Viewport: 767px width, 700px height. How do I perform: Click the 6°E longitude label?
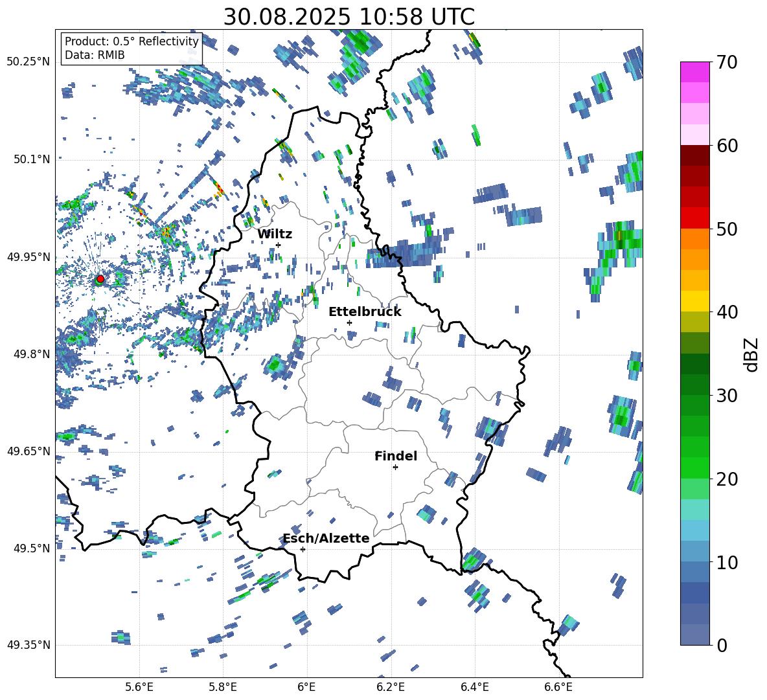point(306,687)
